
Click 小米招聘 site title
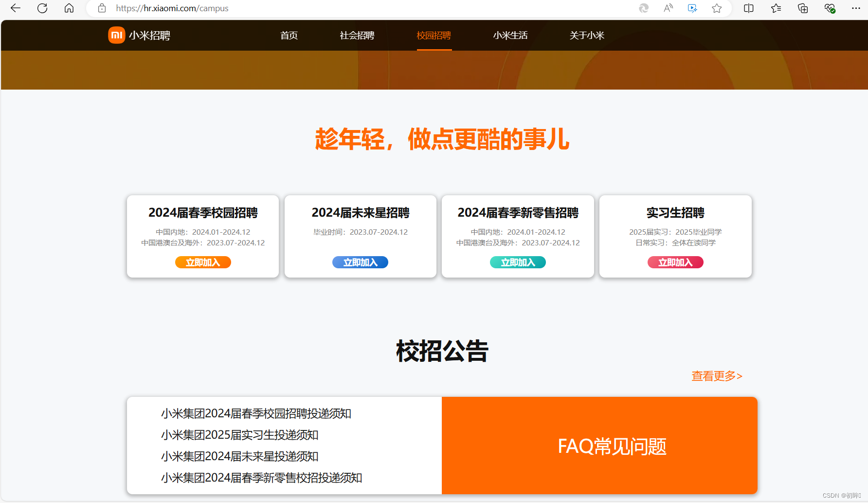point(150,36)
